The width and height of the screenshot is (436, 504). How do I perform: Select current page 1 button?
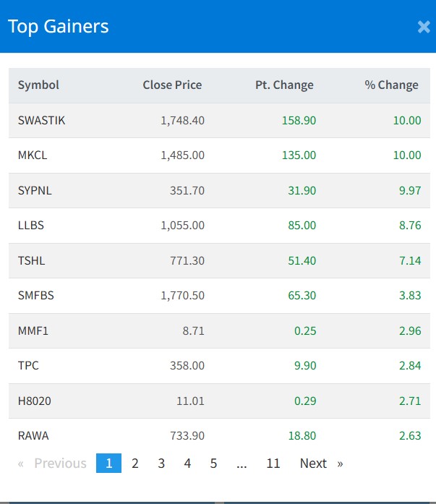tap(108, 464)
